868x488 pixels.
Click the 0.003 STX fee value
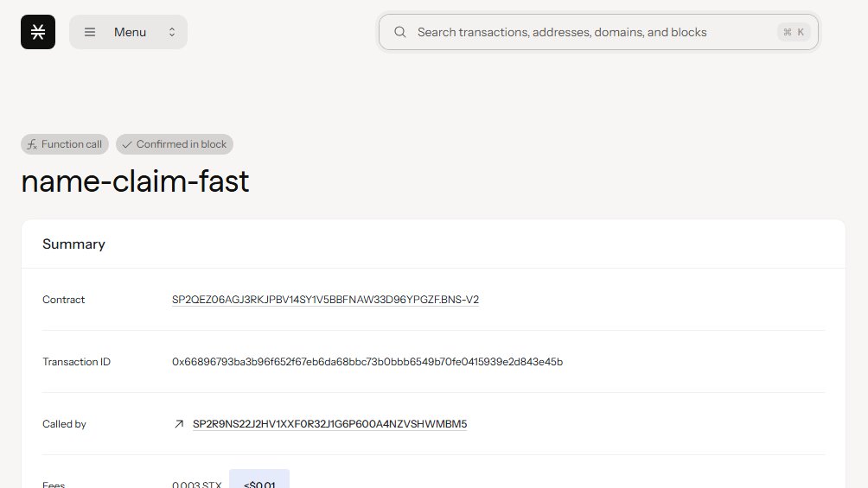(x=196, y=485)
